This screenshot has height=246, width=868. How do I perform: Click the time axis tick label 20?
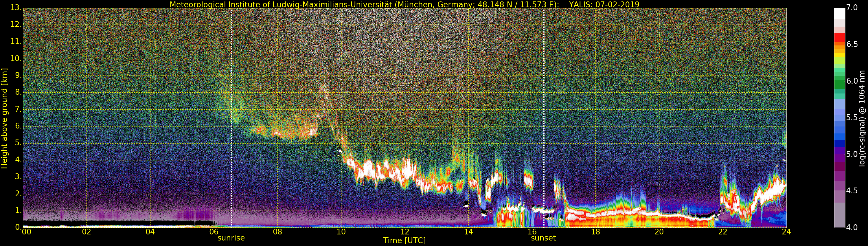pos(659,232)
